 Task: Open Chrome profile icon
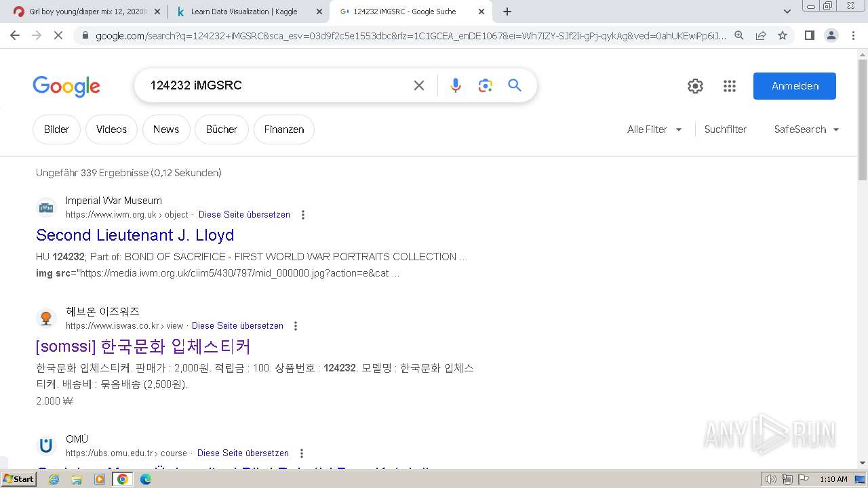[831, 35]
